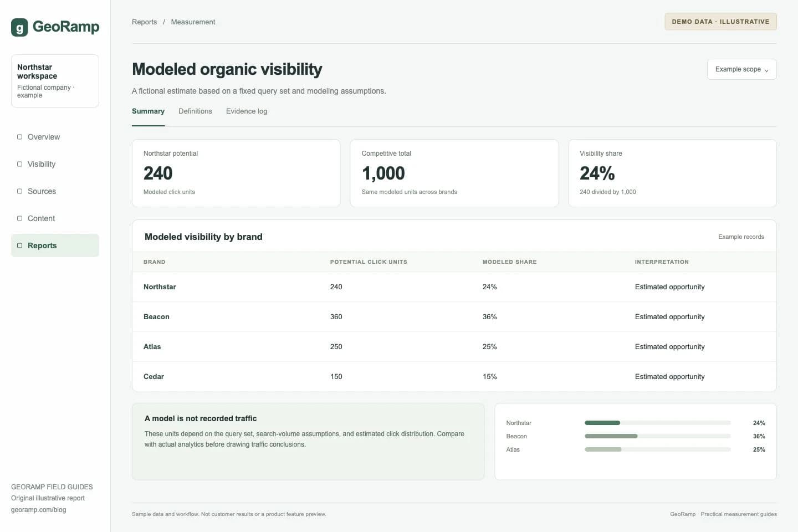Click the Content sidebar icon
The width and height of the screenshot is (798, 532).
[20, 218]
